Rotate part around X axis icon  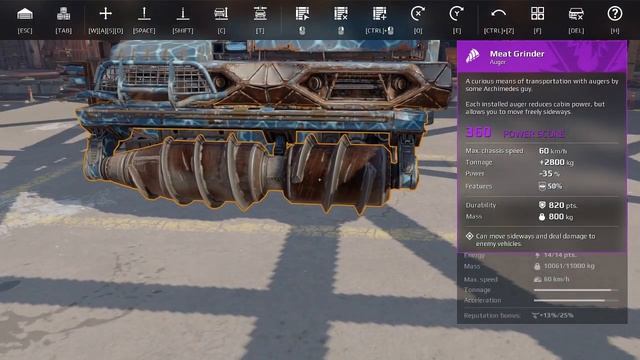pyautogui.click(x=418, y=14)
